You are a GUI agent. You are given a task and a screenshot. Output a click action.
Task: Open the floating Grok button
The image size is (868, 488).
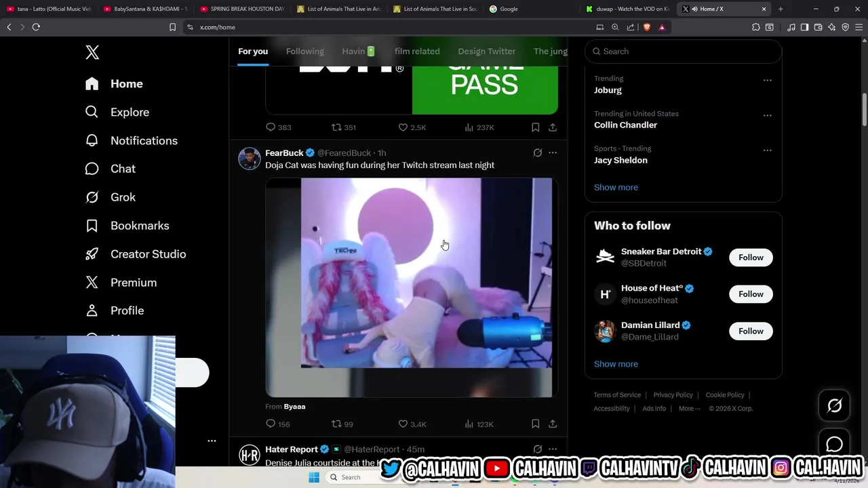(x=834, y=405)
